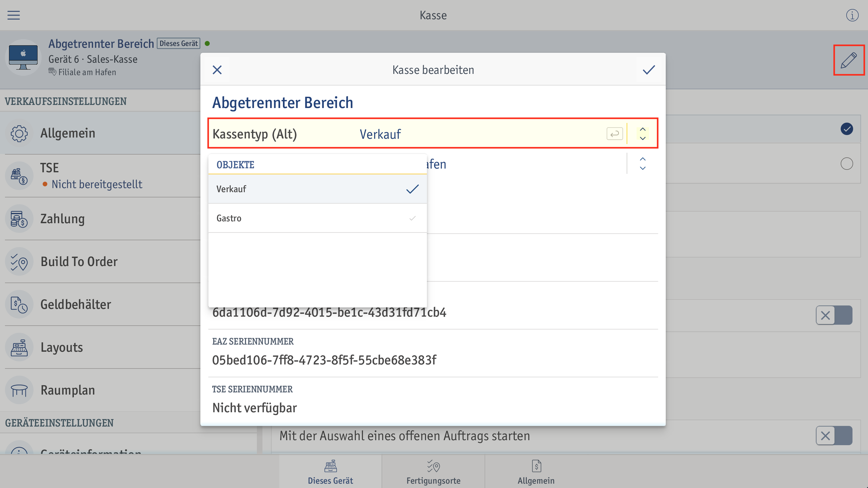Open the branch selector arrows below Kassentyp
The width and height of the screenshot is (868, 488).
tap(642, 164)
